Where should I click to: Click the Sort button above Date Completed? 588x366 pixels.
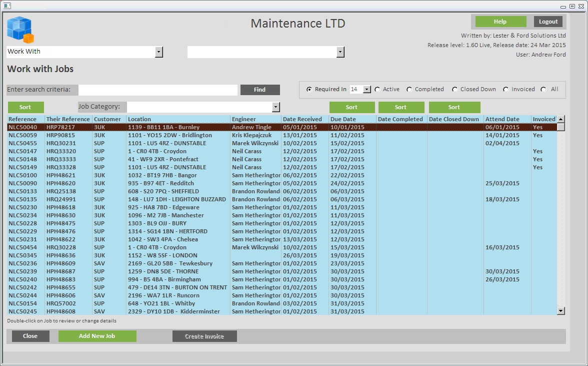pos(401,107)
